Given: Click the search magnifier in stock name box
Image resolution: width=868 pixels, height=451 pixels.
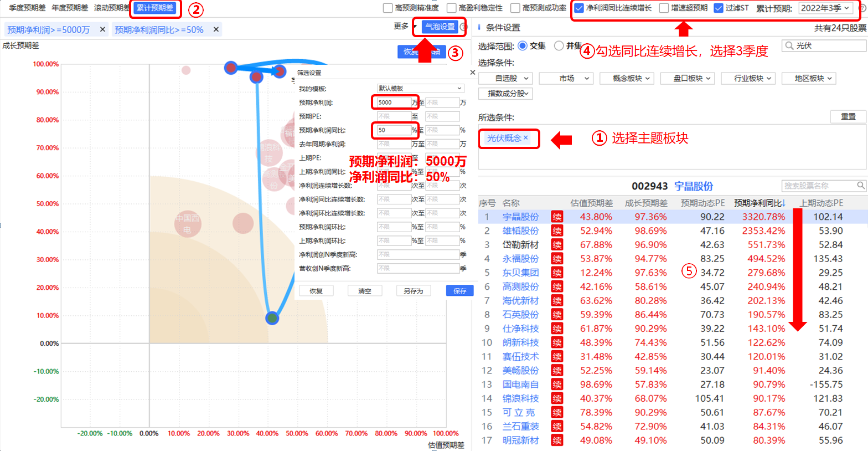Looking at the screenshot, I should click(x=861, y=186).
